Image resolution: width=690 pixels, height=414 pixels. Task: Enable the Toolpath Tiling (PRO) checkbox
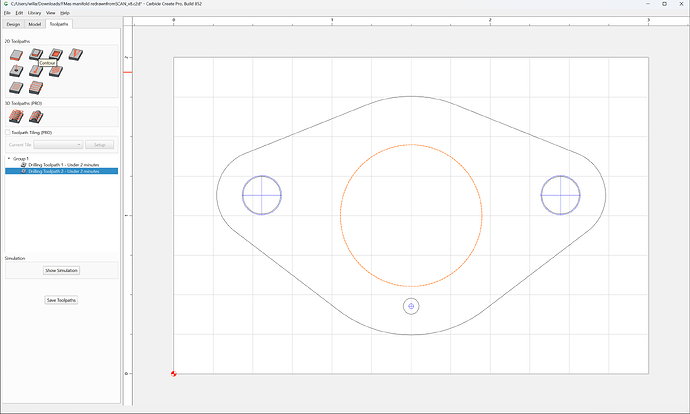click(7, 132)
